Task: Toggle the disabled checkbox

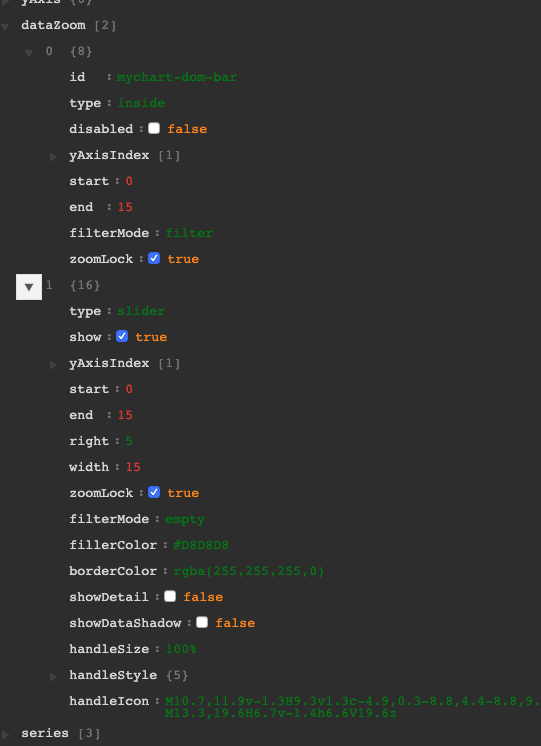Action: coord(154,128)
